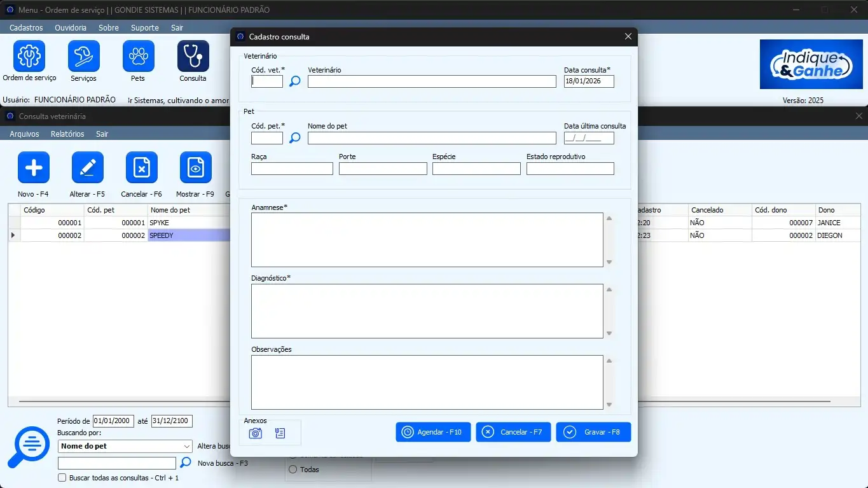Screen dimensions: 868x488
Task: Open the Cadastros menu
Action: [26, 28]
